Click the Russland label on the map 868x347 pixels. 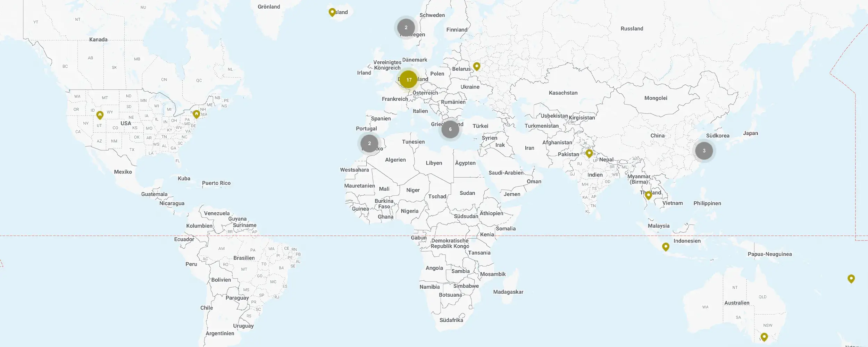[632, 28]
